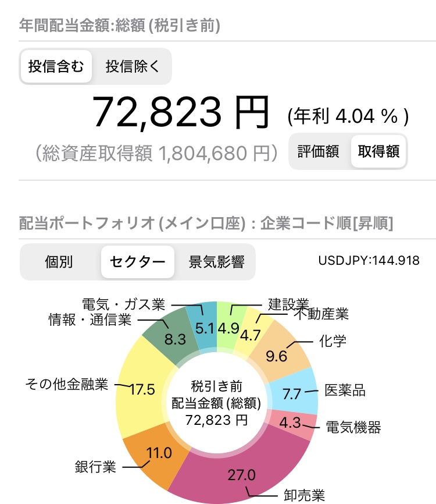
Task: Select the 取得額 segment
Action: [x=378, y=151]
